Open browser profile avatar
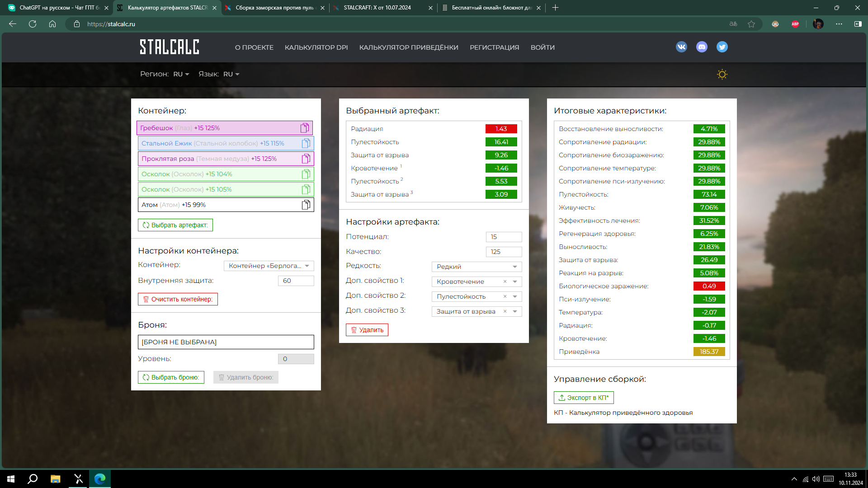The width and height of the screenshot is (868, 488). [x=818, y=24]
